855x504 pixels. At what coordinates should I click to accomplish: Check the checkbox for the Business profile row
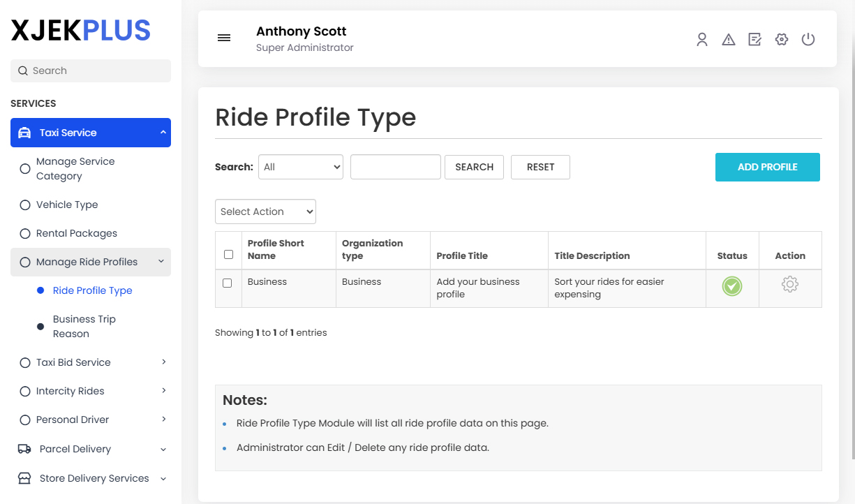(x=228, y=283)
